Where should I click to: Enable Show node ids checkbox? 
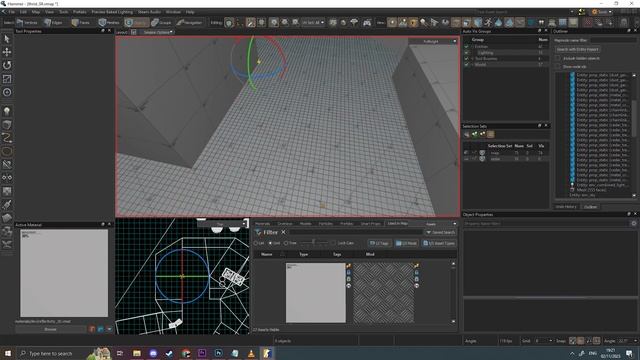pos(558,67)
